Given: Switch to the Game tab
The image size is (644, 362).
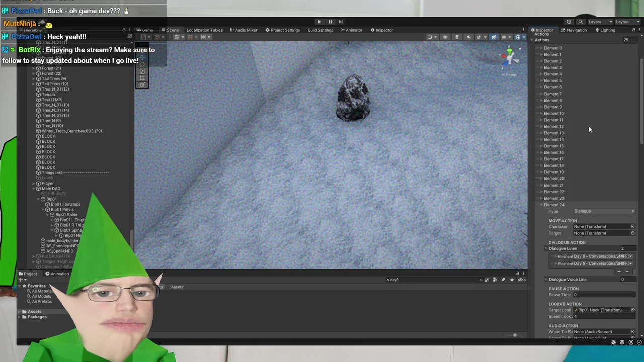Looking at the screenshot, I should pos(144,30).
